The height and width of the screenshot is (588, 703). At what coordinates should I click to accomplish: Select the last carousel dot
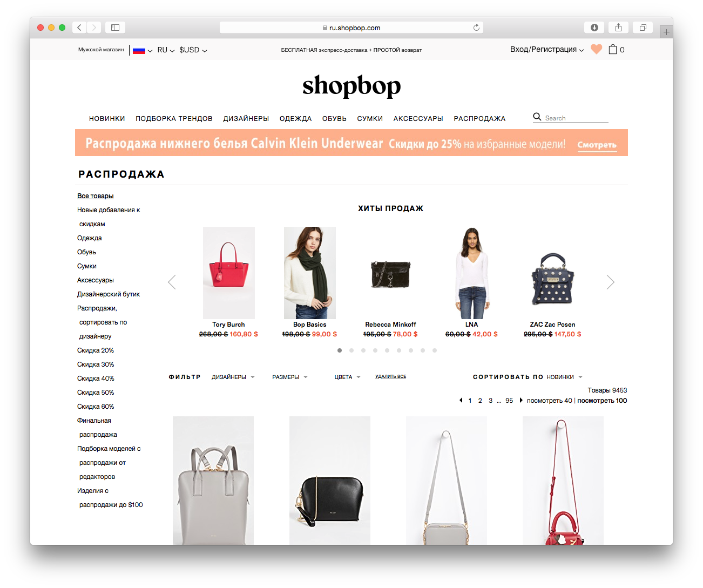(x=435, y=350)
